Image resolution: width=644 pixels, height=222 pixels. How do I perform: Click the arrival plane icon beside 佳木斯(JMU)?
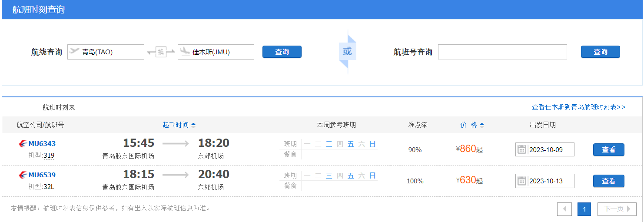(185, 51)
